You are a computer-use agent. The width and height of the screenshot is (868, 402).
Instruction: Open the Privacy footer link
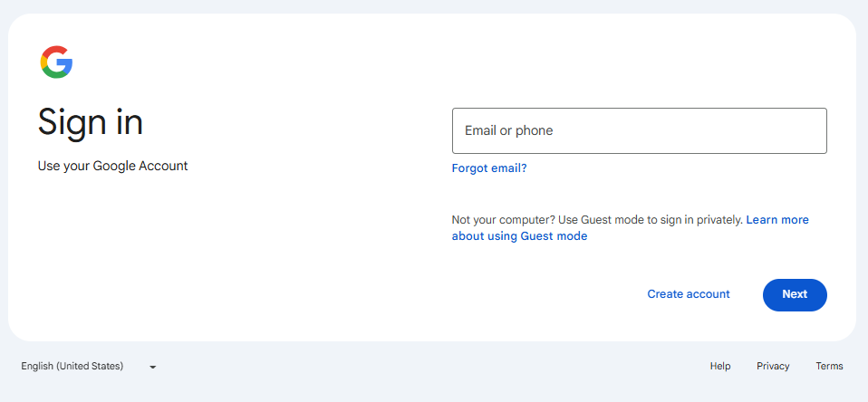[773, 366]
